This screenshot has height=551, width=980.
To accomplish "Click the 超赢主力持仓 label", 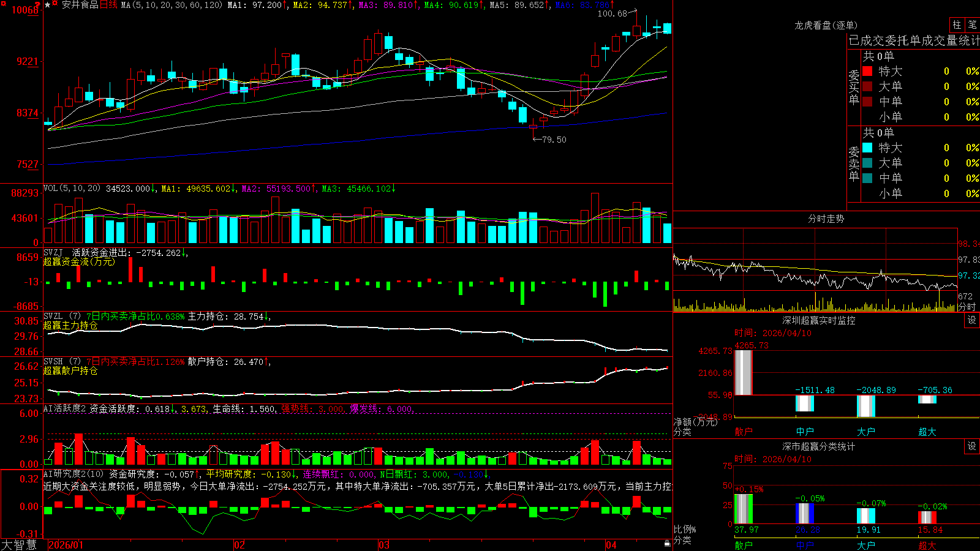I will pyautogui.click(x=70, y=325).
